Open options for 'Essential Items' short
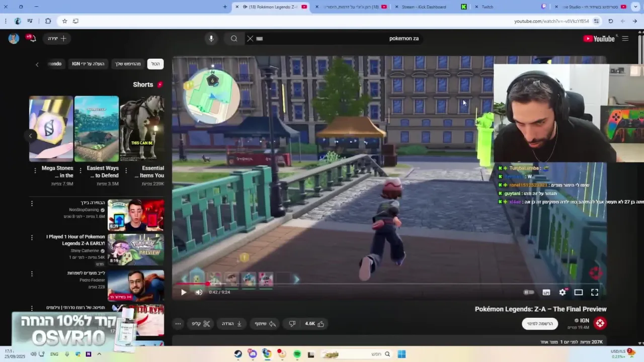This screenshot has height=362, width=644. [125, 171]
